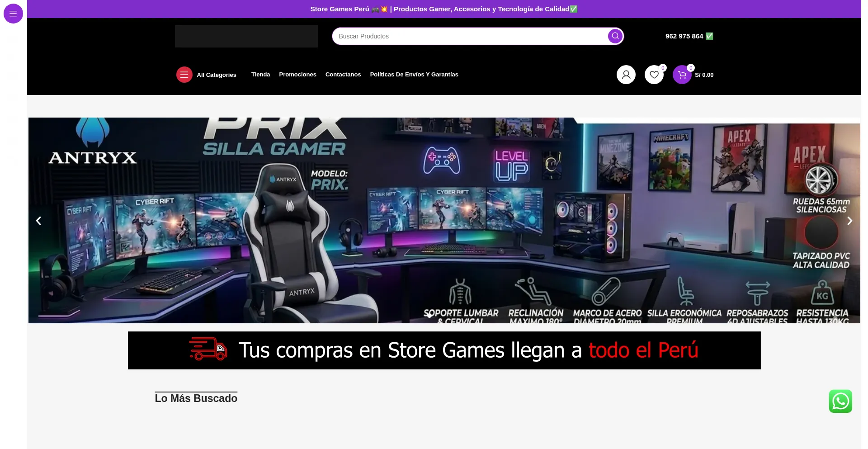868x449 pixels.
Task: Open the user account icon
Action: (626, 75)
